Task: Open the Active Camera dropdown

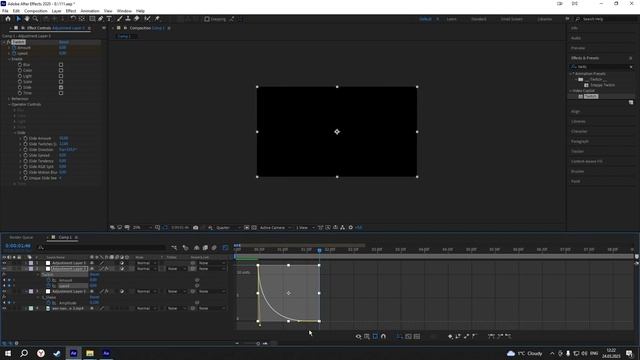Action: tap(276, 228)
